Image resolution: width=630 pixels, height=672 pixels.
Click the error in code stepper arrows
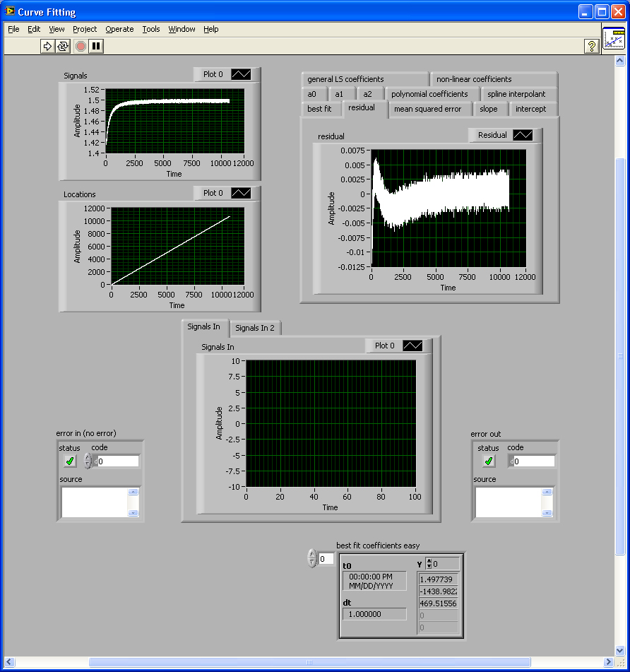(x=88, y=461)
